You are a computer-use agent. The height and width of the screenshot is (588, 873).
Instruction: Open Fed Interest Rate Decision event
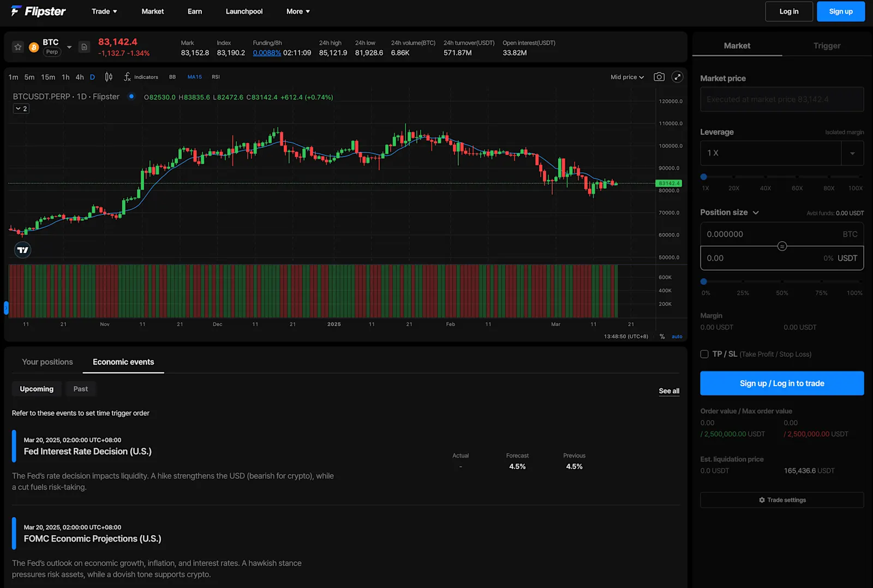[x=88, y=452]
